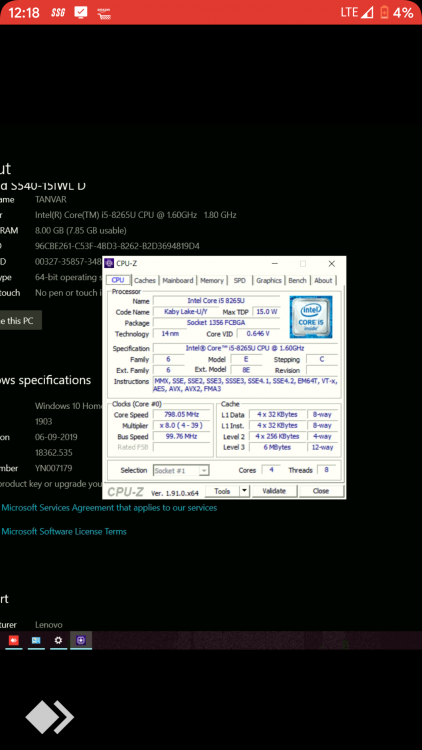Click the Core VID value 0.646 V

258,334
